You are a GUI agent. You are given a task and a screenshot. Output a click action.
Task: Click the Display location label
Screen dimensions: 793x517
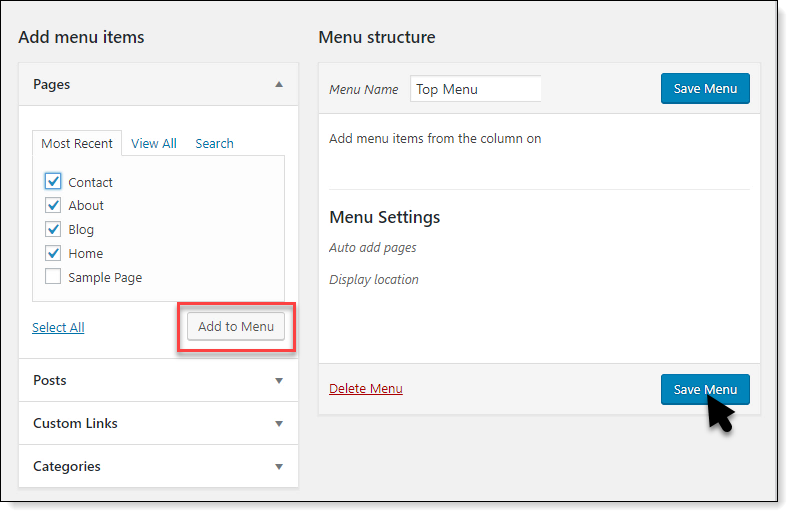pyautogui.click(x=374, y=280)
